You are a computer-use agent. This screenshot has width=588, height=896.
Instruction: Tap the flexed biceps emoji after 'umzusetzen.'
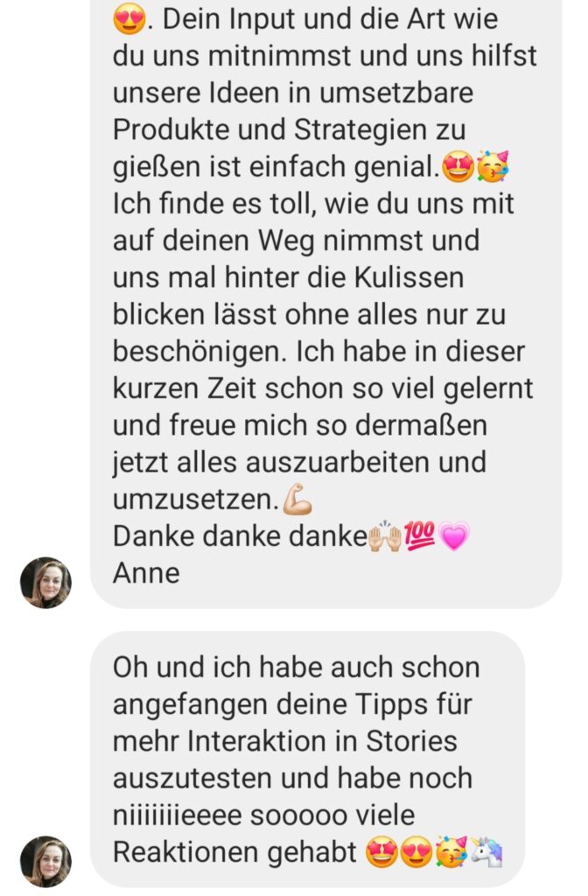tap(297, 499)
